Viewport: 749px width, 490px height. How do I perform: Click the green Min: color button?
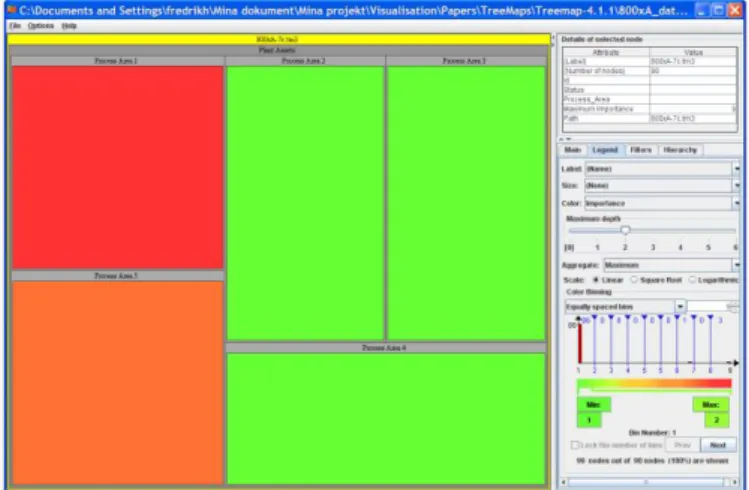[x=593, y=405]
